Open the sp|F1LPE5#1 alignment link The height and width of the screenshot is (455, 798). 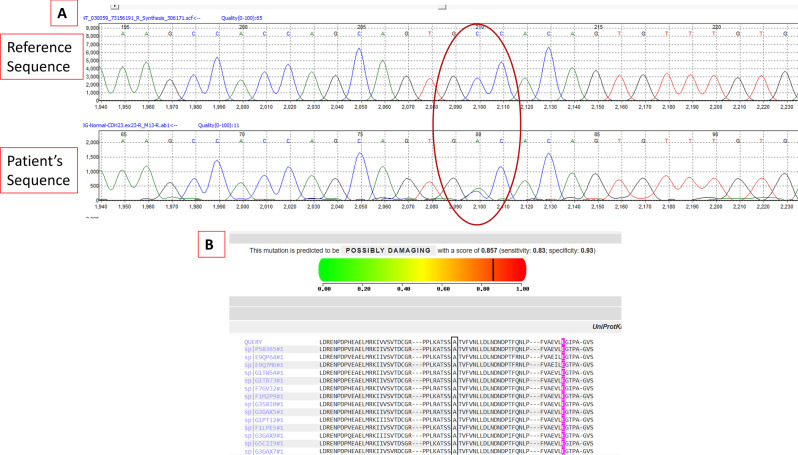(x=263, y=428)
